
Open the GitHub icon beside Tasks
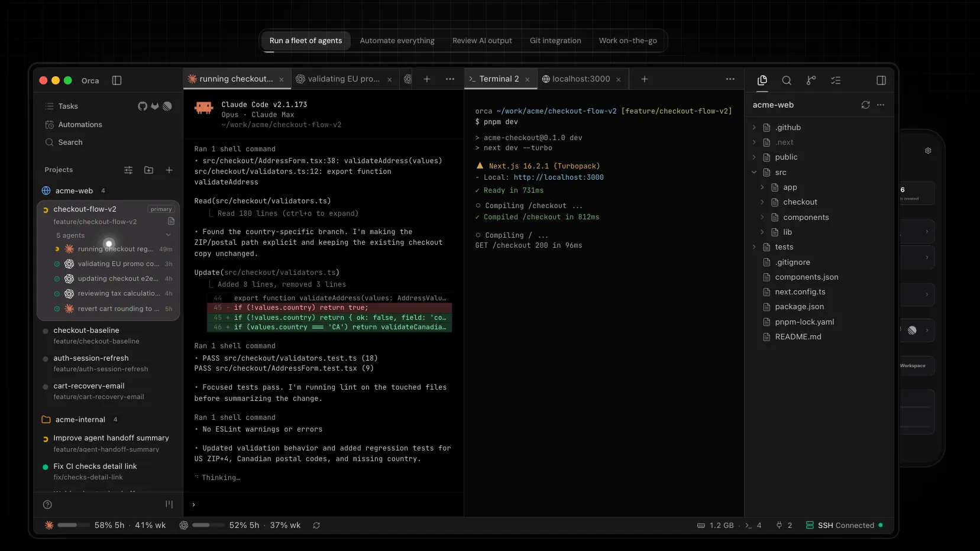[x=143, y=106]
